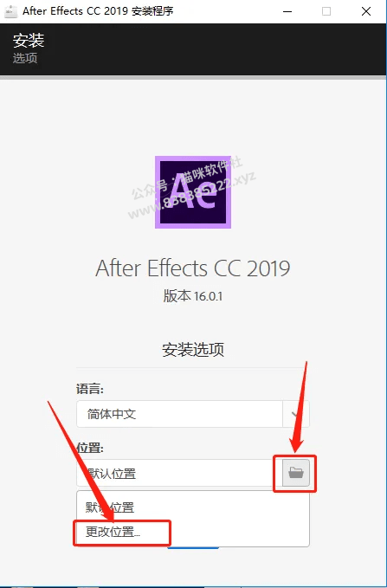
Task: Click the 位置: label
Action: (90, 448)
